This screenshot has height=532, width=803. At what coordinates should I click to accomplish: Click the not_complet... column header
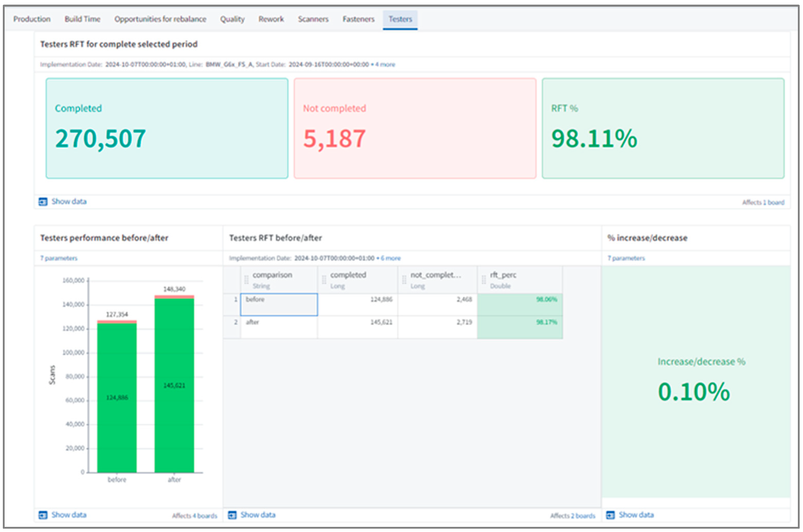[x=438, y=280]
